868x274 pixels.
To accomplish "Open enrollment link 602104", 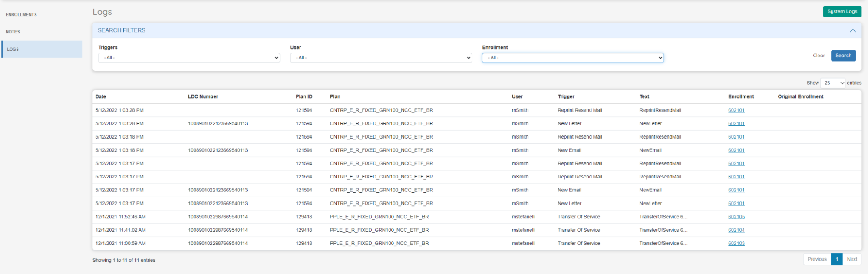I will pos(736,231).
